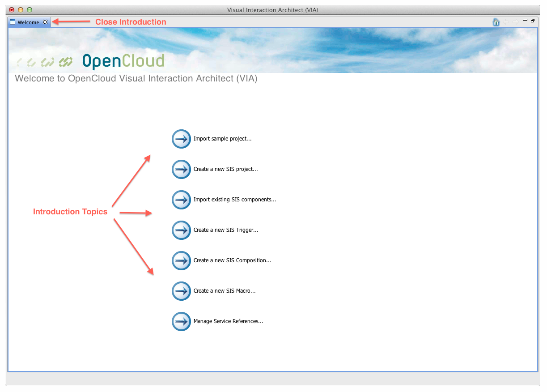Click arrow icon beside Create new SIS Composition
The height and width of the screenshot is (392, 547).
tap(181, 260)
